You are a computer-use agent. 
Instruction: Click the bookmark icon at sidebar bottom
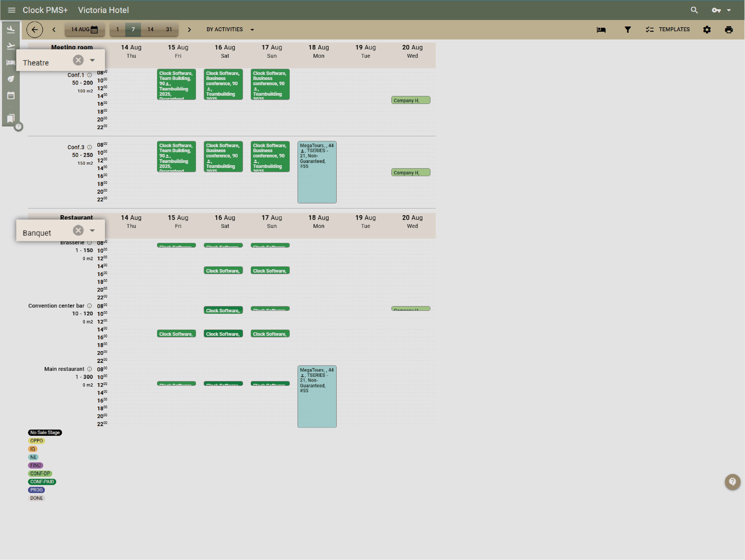tap(11, 118)
